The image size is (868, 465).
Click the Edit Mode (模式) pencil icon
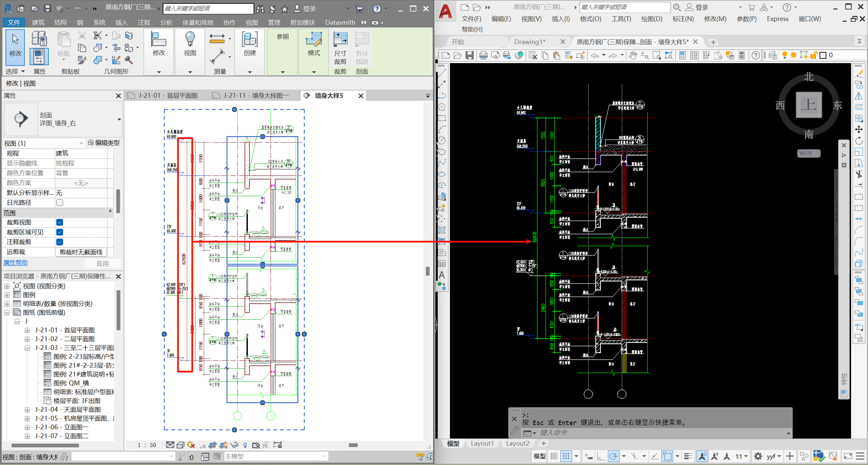pos(314,40)
